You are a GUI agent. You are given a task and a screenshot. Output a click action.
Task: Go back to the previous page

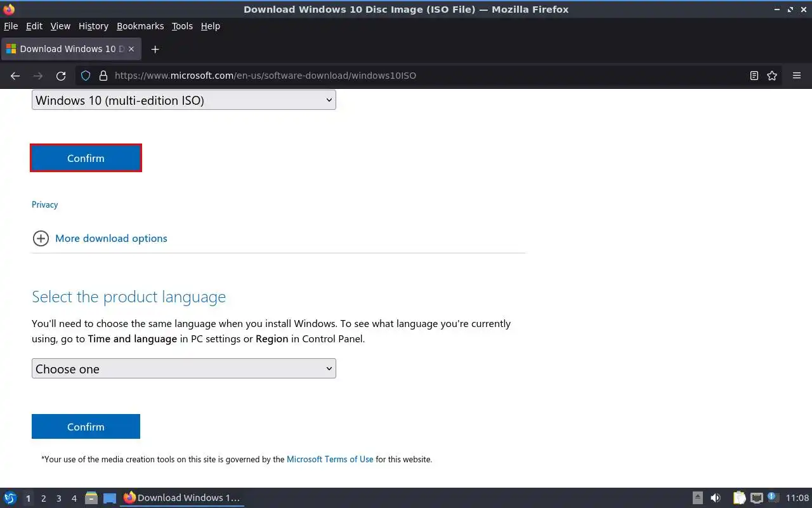pyautogui.click(x=15, y=76)
